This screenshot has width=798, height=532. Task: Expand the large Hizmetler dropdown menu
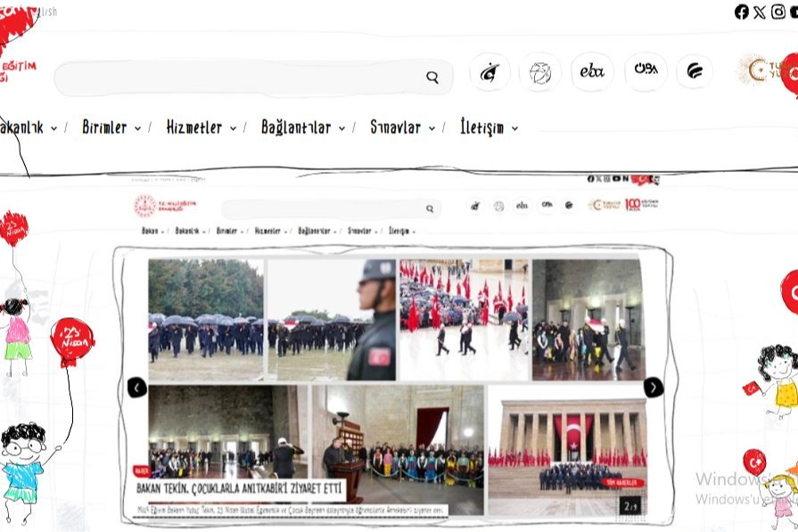202,127
